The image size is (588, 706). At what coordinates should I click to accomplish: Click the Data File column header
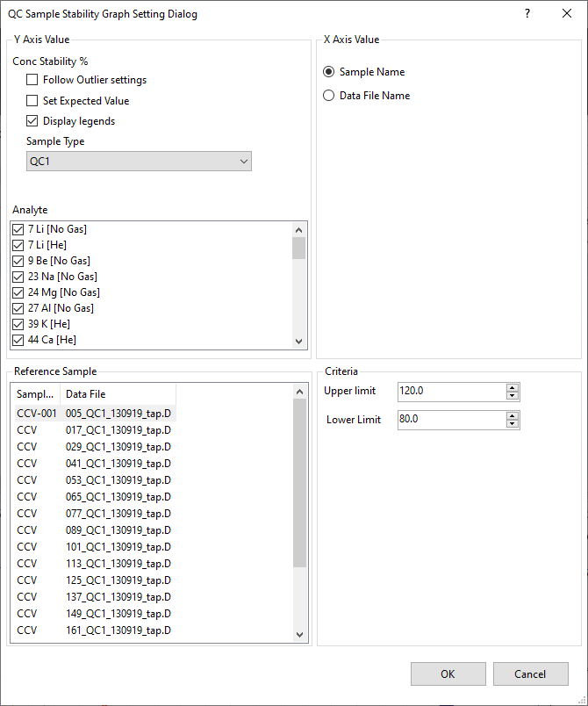point(118,394)
